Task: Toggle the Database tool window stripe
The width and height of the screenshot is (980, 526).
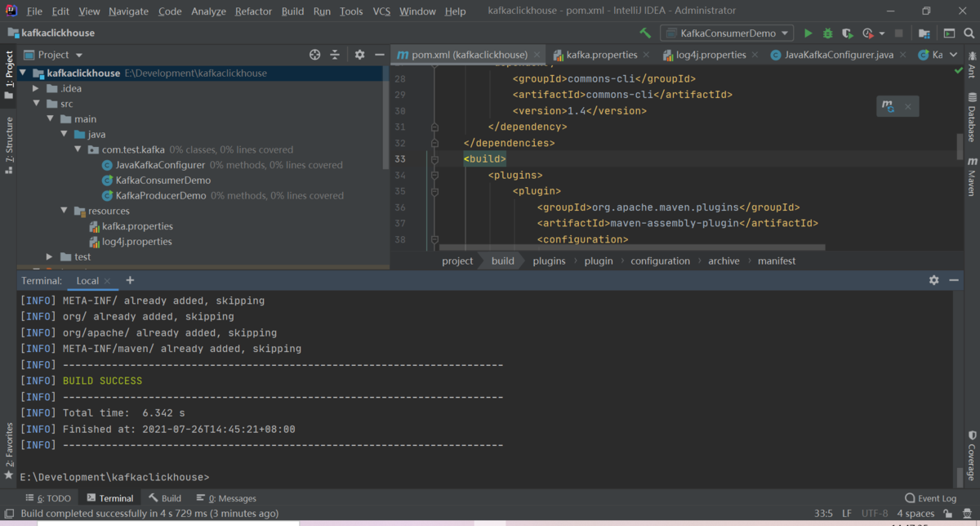Action: coord(971,117)
